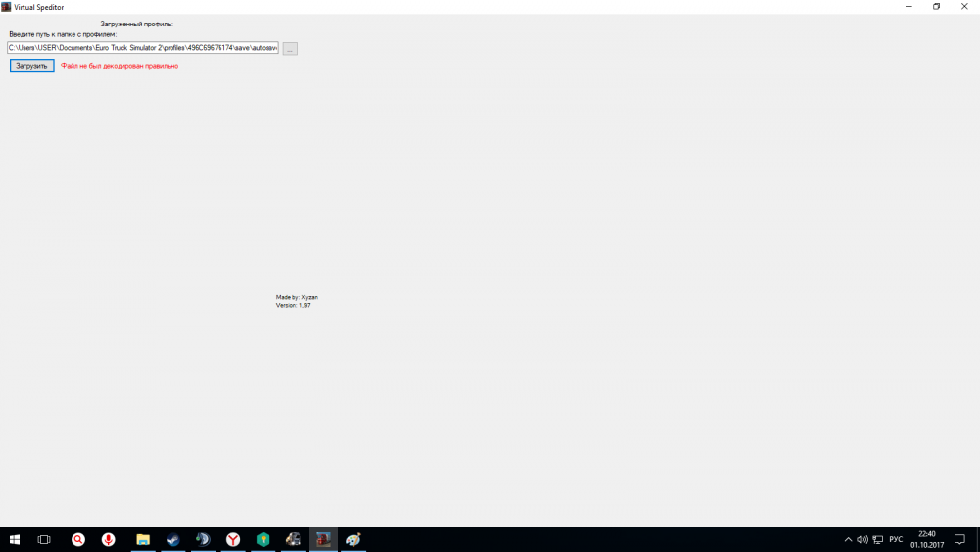This screenshot has height=552, width=980.
Task: Switch to Steam in the taskbar
Action: coord(172,539)
